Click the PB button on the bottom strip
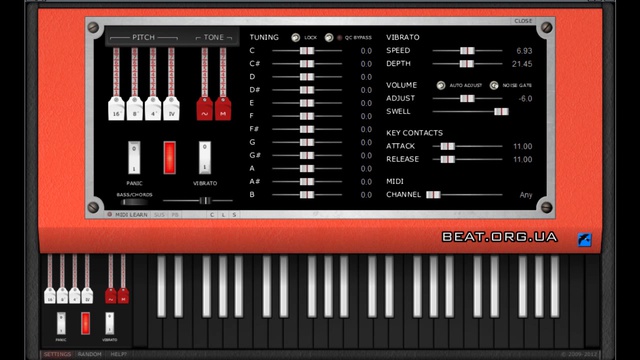 tap(175, 215)
